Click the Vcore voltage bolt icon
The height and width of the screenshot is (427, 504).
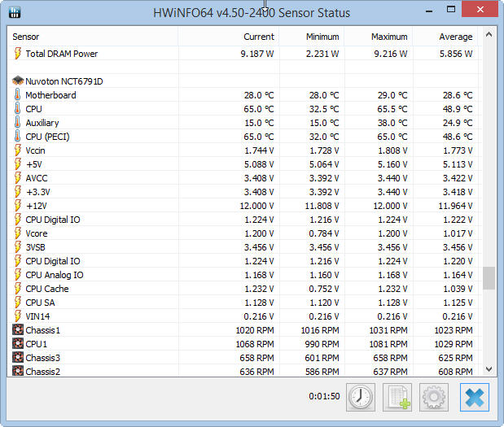[18, 233]
